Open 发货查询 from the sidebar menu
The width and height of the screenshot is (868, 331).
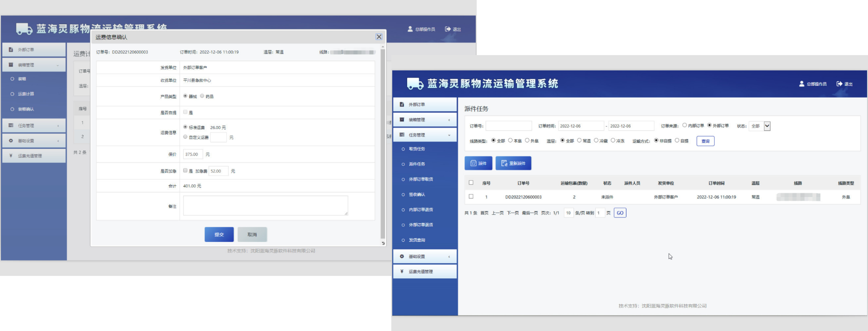point(417,240)
